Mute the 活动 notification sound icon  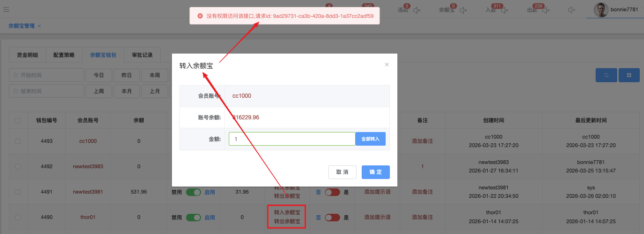(417, 10)
